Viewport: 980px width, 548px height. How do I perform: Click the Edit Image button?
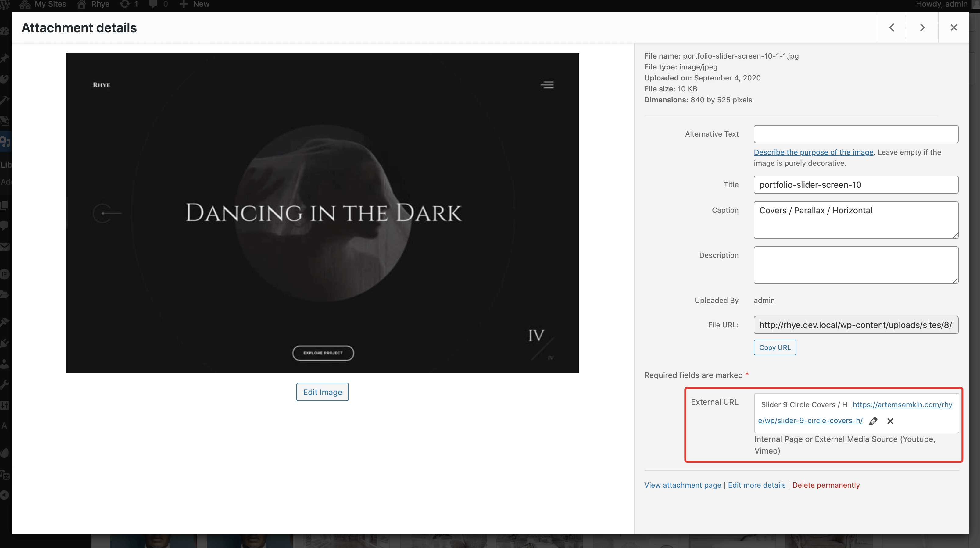[x=322, y=392]
